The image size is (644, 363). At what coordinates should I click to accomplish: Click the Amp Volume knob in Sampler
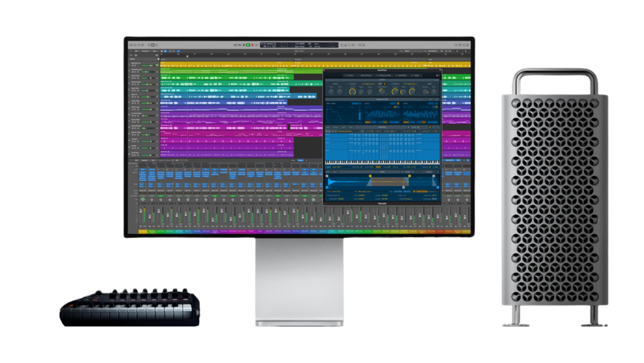425,92
